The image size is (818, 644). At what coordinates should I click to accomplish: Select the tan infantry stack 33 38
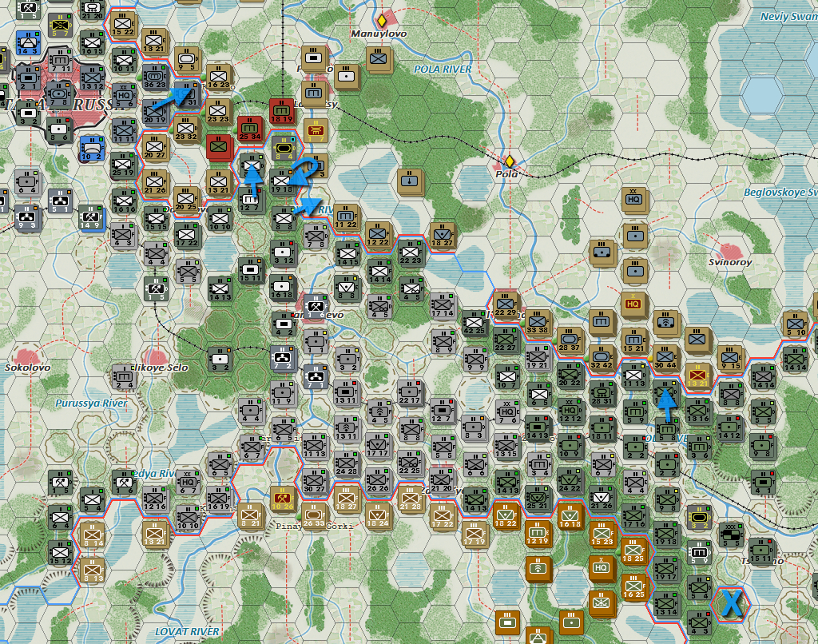click(x=538, y=323)
